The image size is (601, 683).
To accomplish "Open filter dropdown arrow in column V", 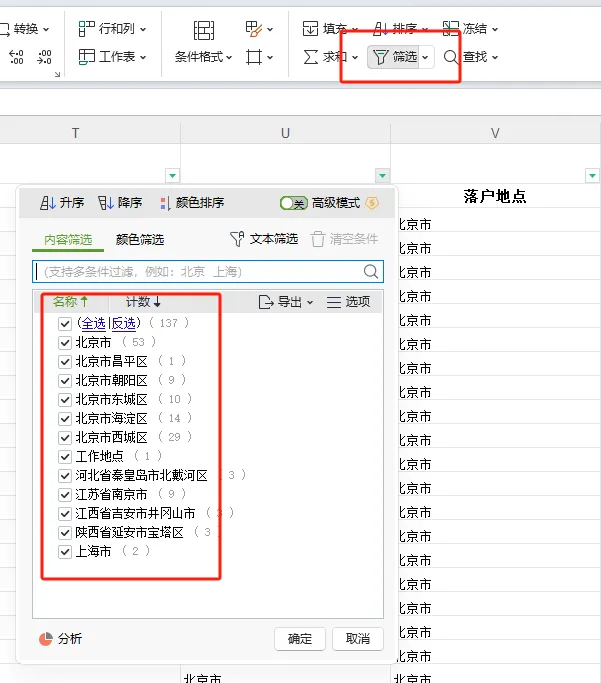I will pyautogui.click(x=592, y=176).
